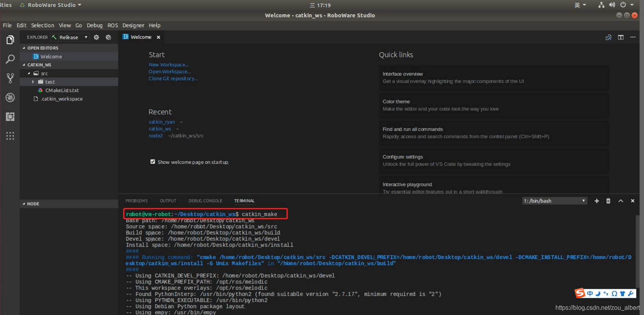Click the New Workspace link
Image resolution: width=644 pixels, height=315 pixels.
[168, 65]
